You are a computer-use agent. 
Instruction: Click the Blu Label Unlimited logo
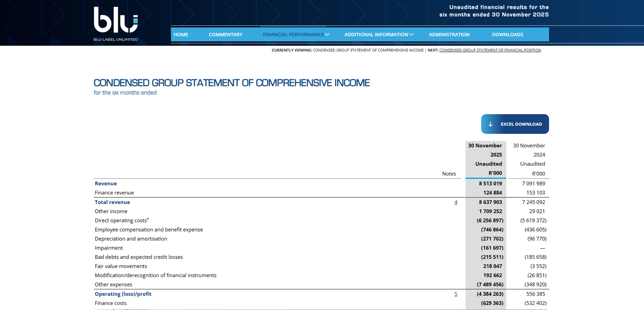click(116, 24)
